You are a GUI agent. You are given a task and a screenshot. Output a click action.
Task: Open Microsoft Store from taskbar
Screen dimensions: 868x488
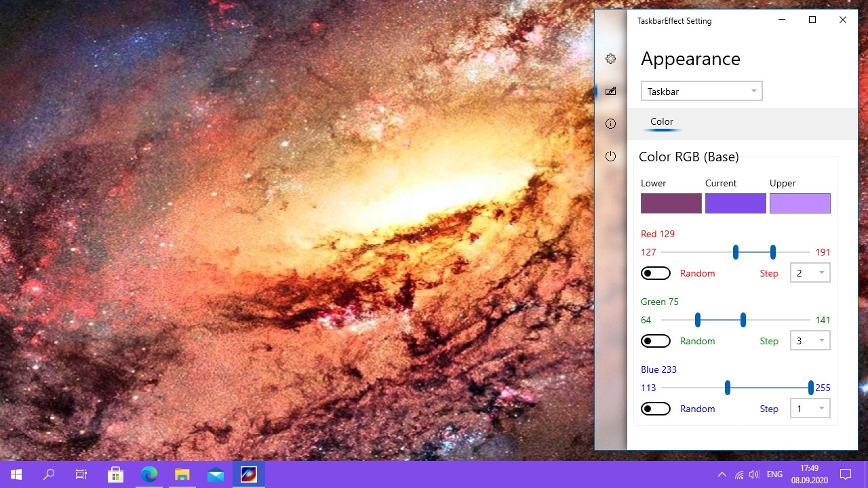pos(116,474)
